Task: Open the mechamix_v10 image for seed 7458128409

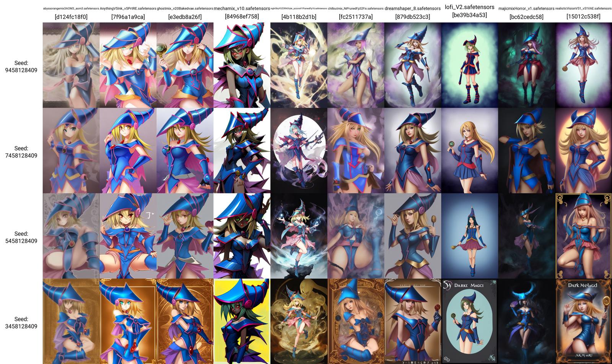Action: point(242,150)
